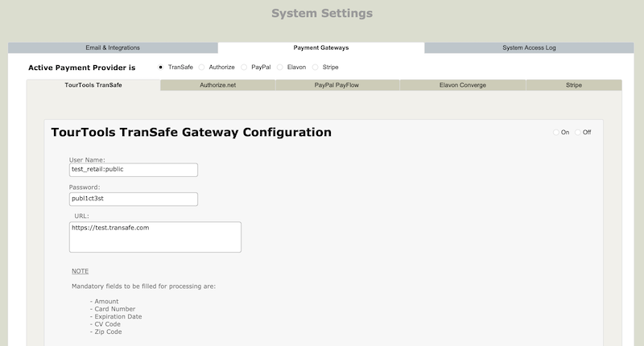
Task: Open the PayPal PayFlow sub-tab
Action: [336, 84]
